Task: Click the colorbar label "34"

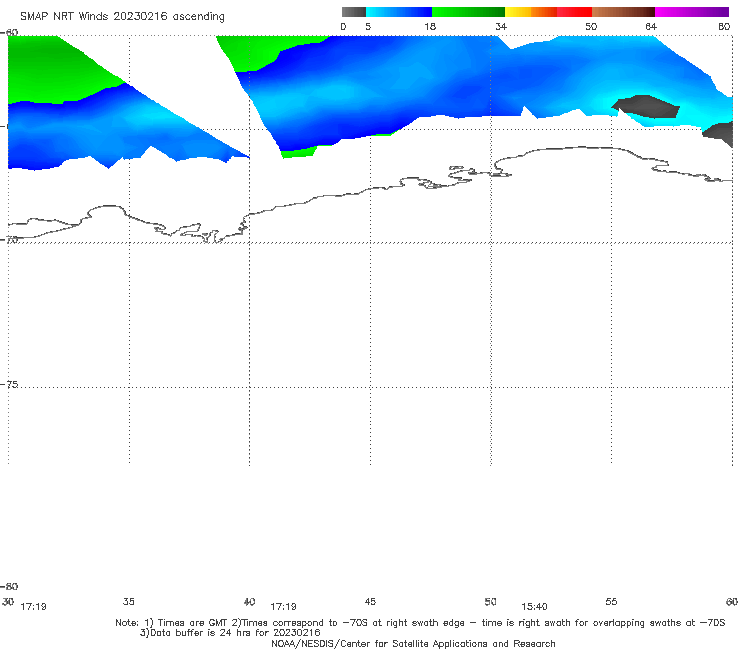Action: click(501, 27)
